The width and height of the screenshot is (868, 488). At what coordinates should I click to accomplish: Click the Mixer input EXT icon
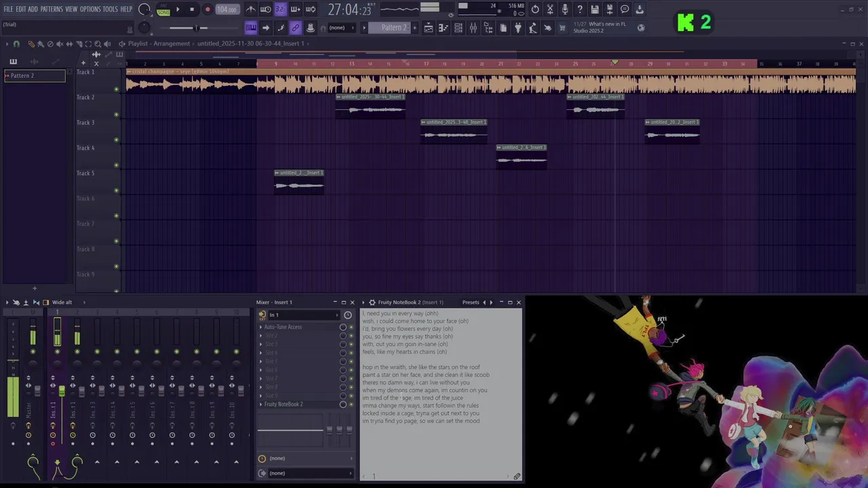click(262, 314)
